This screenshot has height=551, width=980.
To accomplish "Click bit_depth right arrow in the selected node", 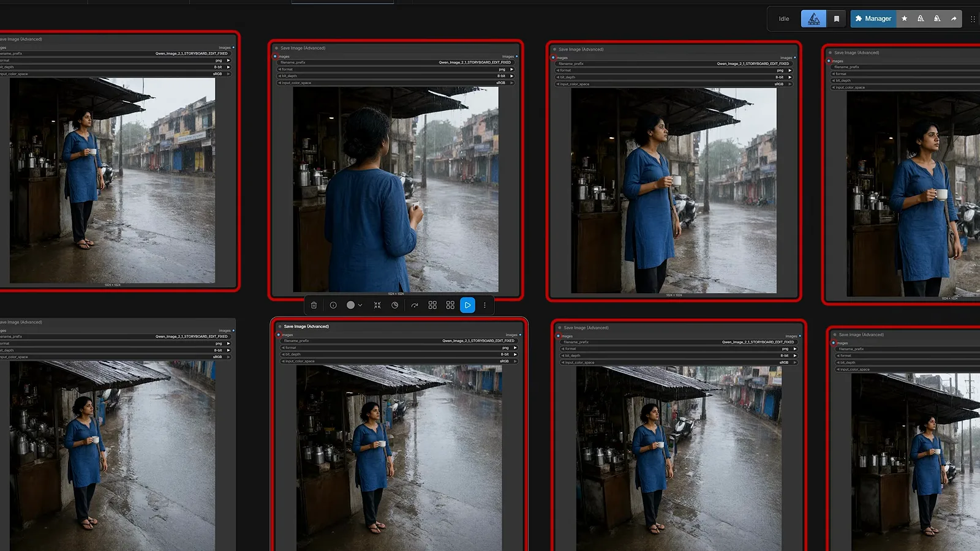I will (x=515, y=354).
